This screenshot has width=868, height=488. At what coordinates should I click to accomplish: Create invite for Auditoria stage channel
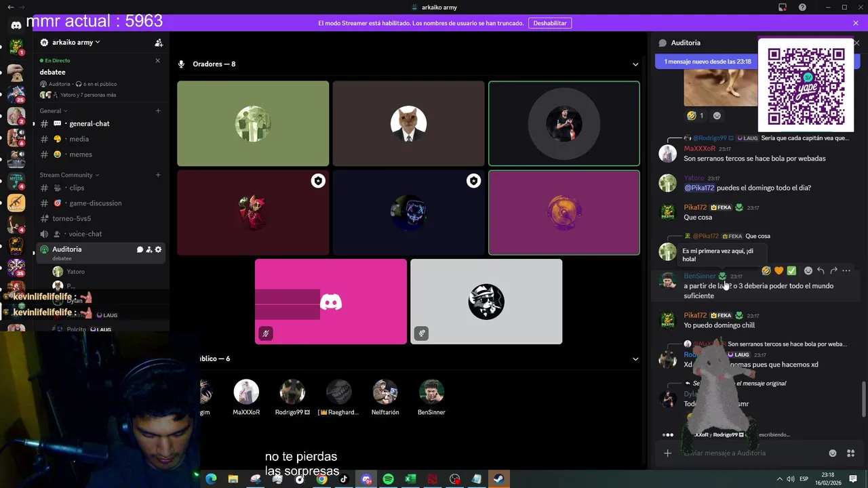tap(149, 249)
